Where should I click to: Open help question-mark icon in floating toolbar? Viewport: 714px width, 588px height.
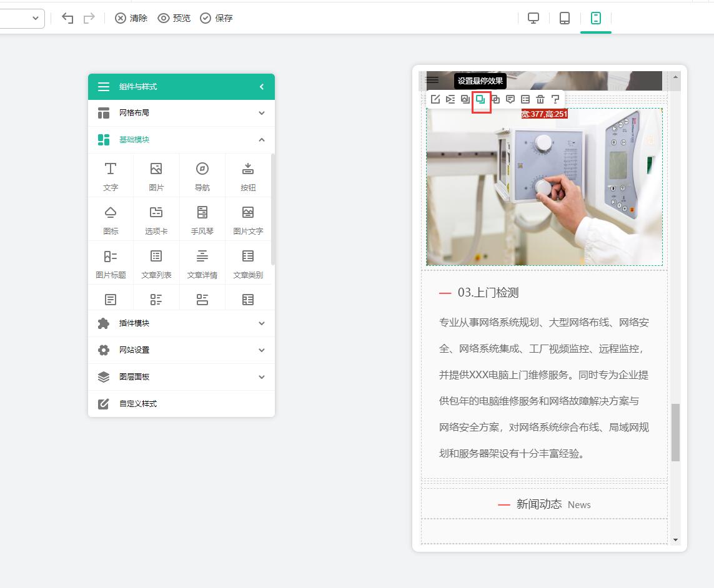[x=555, y=99]
